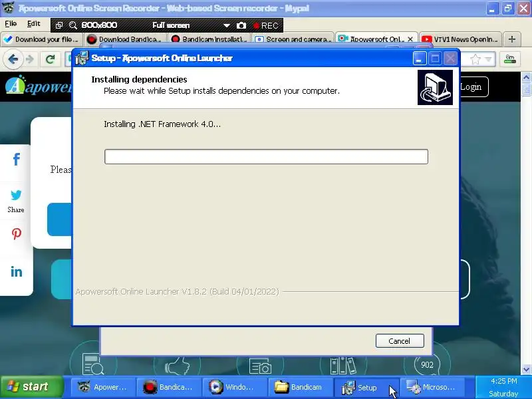Open bookmark dropdown arrow beside star
The image size is (532, 399).
point(488,60)
